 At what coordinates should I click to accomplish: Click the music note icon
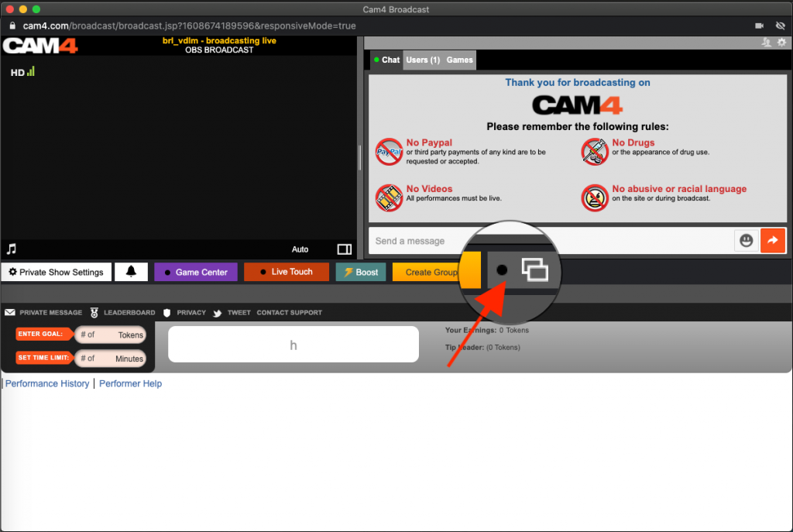click(x=12, y=249)
